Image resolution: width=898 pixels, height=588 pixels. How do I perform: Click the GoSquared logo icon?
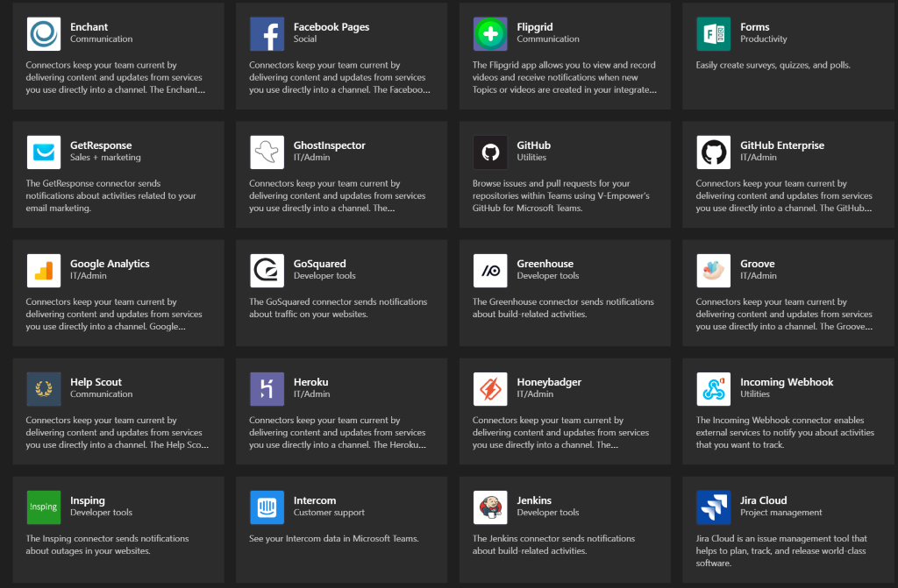[267, 271]
